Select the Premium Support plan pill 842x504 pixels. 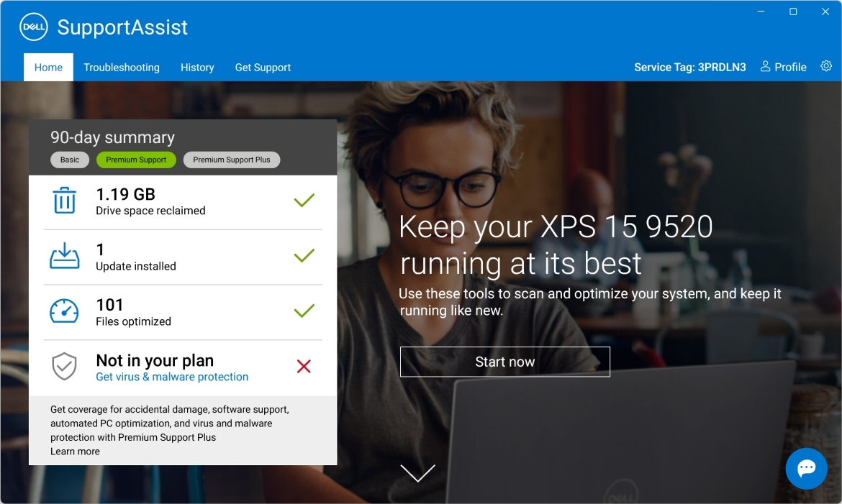point(136,160)
